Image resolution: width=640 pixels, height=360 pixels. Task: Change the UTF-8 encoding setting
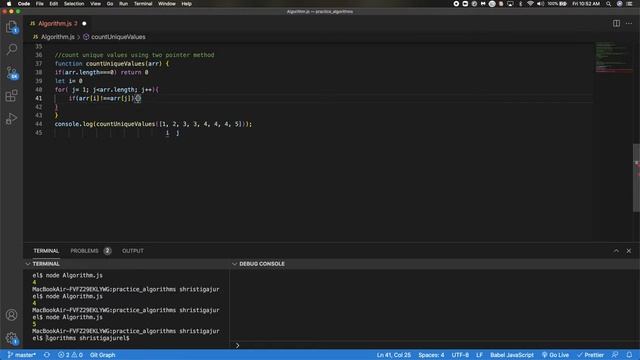(x=460, y=355)
